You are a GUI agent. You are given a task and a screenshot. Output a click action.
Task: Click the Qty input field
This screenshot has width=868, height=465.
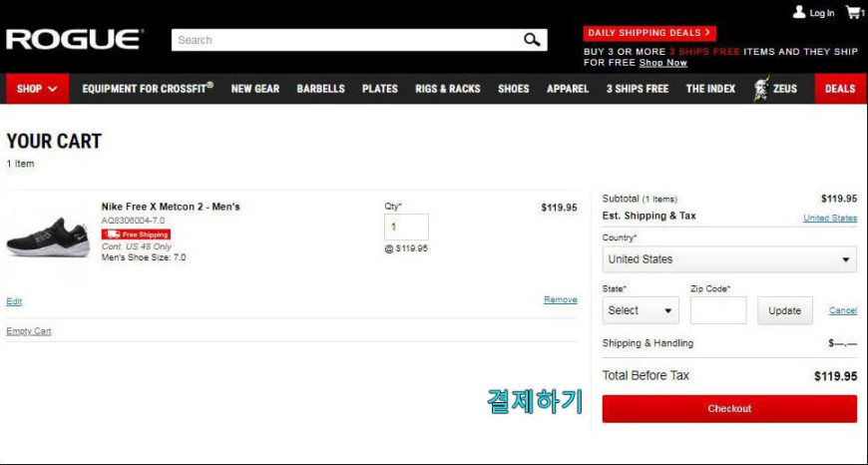(x=406, y=227)
